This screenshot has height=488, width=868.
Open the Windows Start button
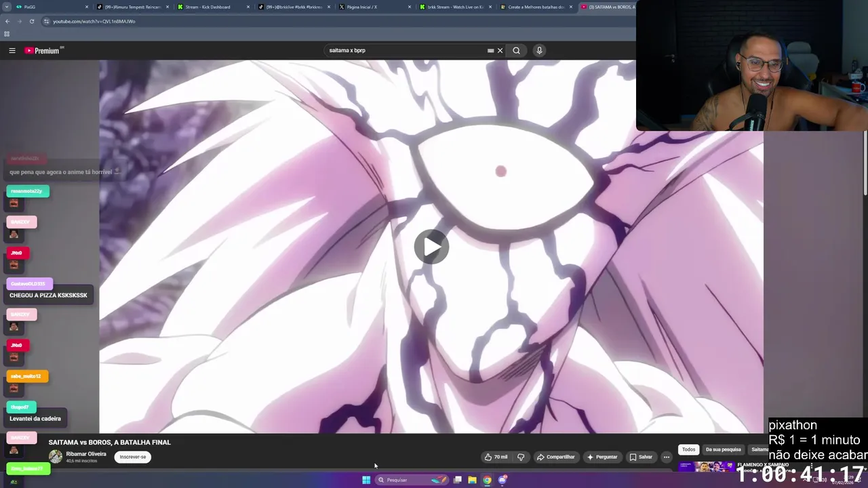[366, 480]
